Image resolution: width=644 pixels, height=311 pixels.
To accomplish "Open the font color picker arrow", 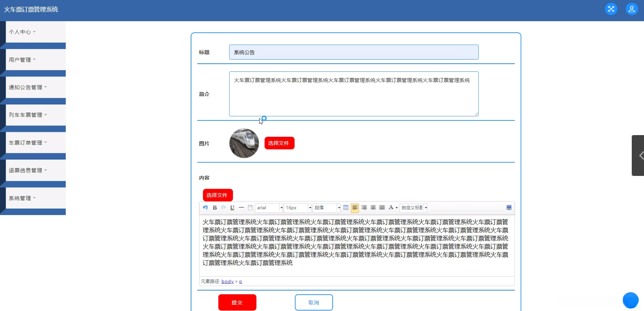I will coord(397,208).
